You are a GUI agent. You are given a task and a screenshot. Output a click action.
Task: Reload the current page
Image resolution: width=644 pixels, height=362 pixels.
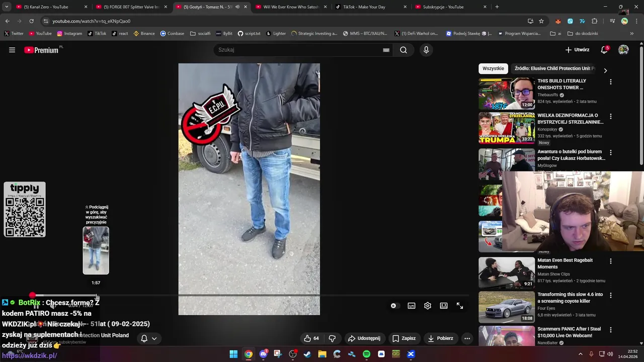[31, 21]
